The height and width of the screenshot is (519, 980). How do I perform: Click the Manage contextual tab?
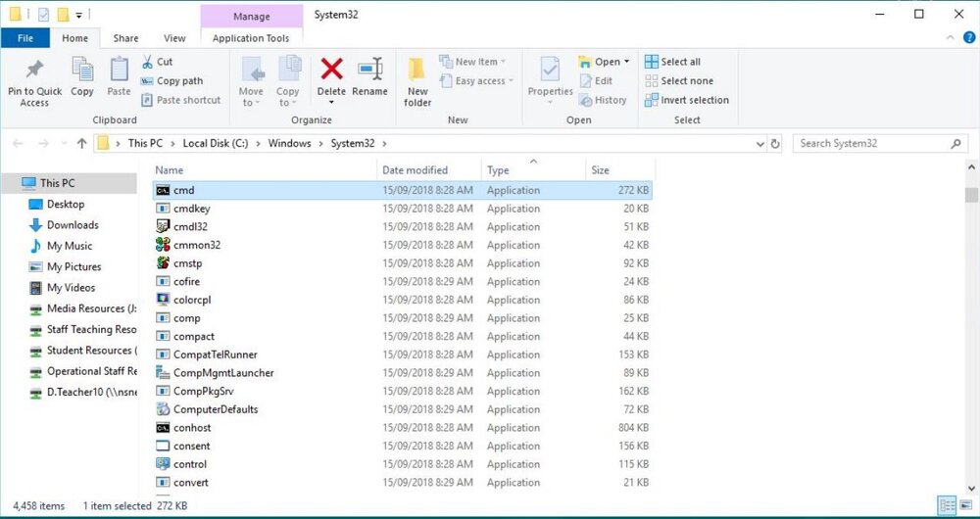click(251, 17)
